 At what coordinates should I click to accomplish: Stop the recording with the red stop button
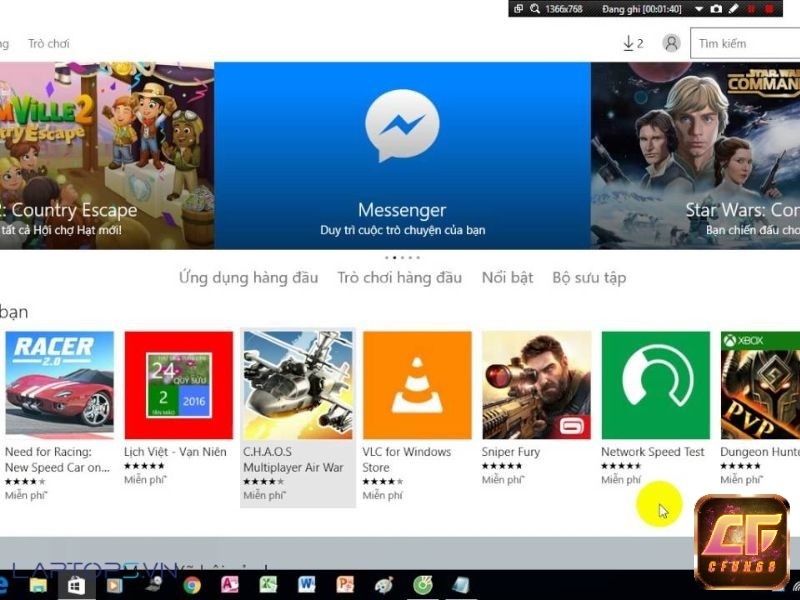(770, 9)
